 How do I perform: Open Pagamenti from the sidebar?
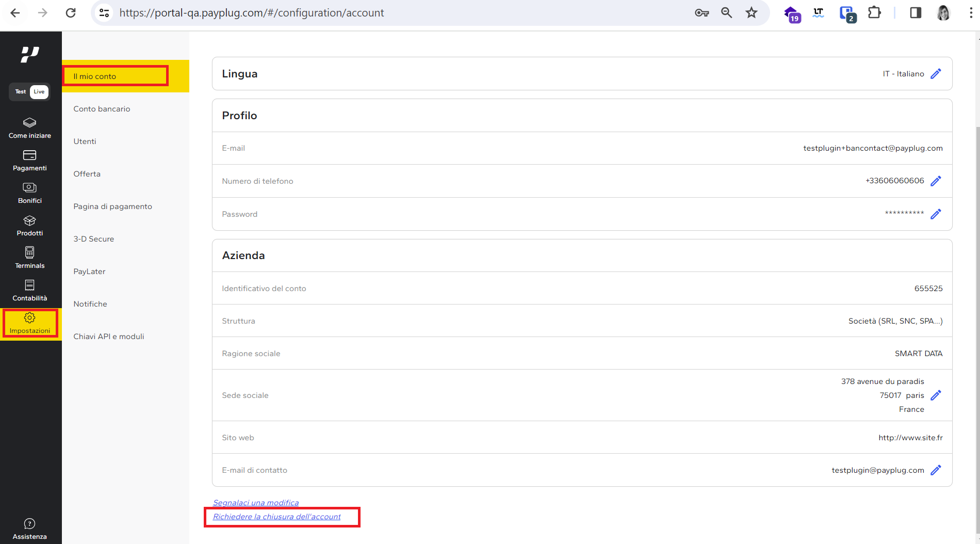[x=30, y=161]
